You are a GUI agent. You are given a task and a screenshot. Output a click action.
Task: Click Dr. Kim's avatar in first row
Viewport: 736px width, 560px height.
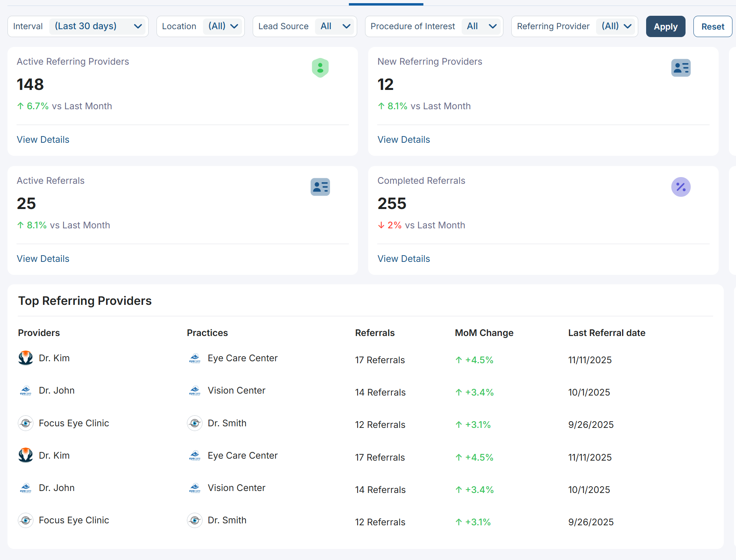(26, 358)
